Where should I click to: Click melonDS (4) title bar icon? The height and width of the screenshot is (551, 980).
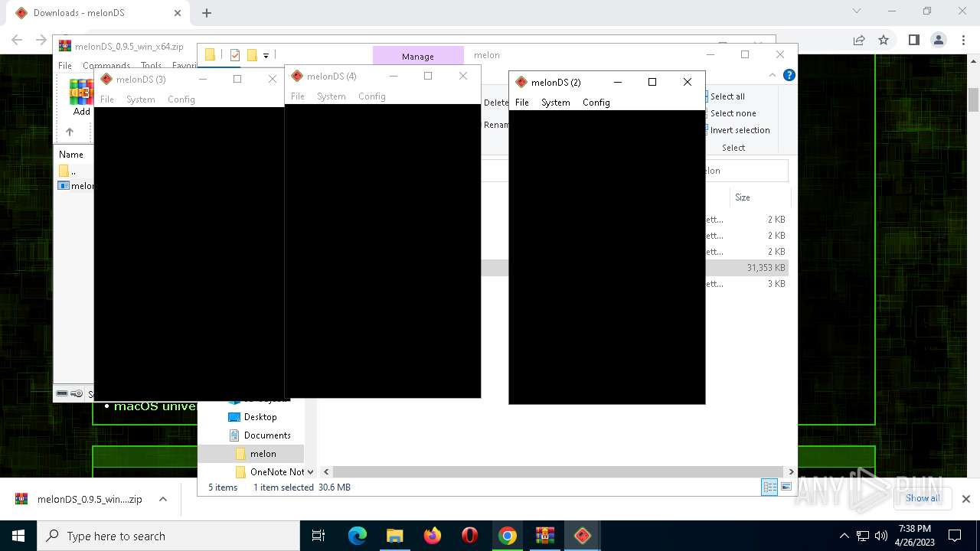coord(297,76)
